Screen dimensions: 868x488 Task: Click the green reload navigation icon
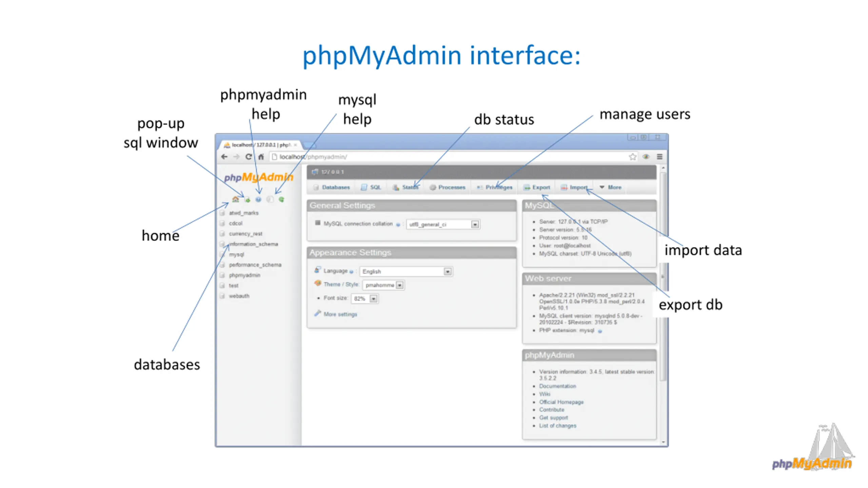(281, 199)
